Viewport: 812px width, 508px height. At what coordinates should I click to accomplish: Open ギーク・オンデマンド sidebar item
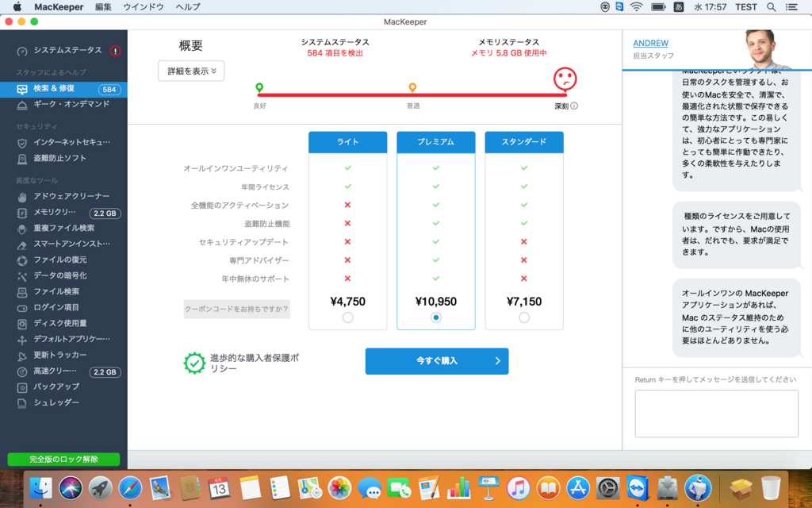(x=63, y=104)
